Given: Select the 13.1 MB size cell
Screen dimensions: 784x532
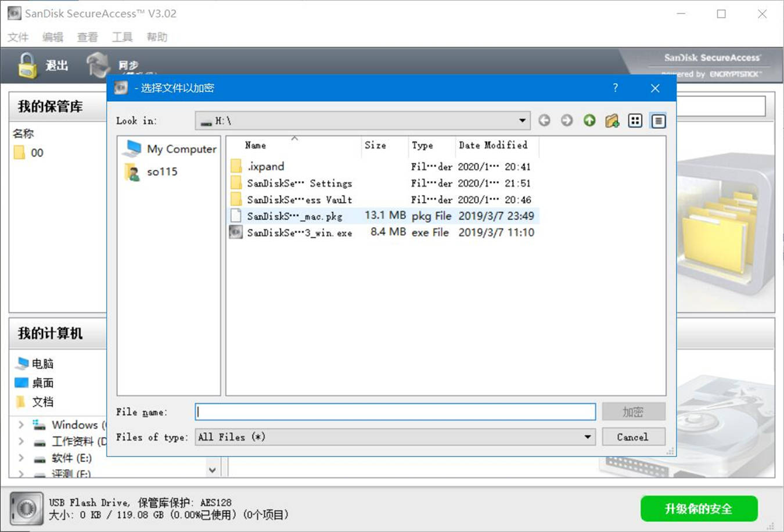Looking at the screenshot, I should (385, 215).
